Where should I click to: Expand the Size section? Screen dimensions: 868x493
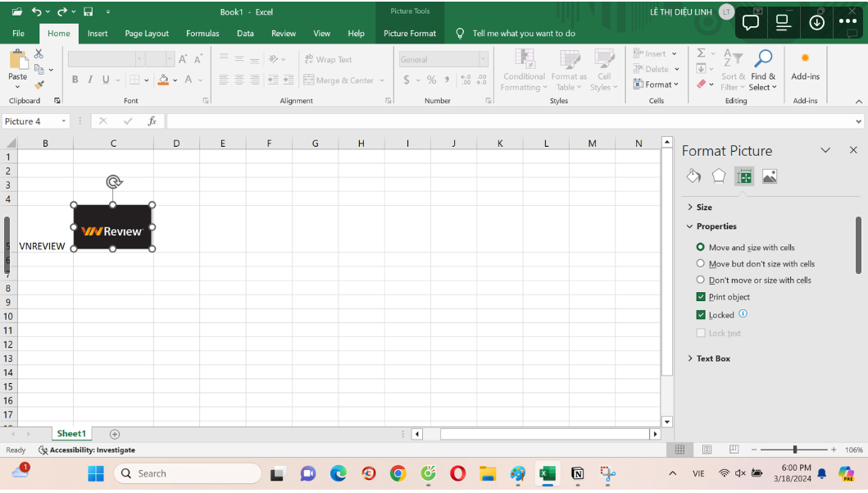pos(703,208)
